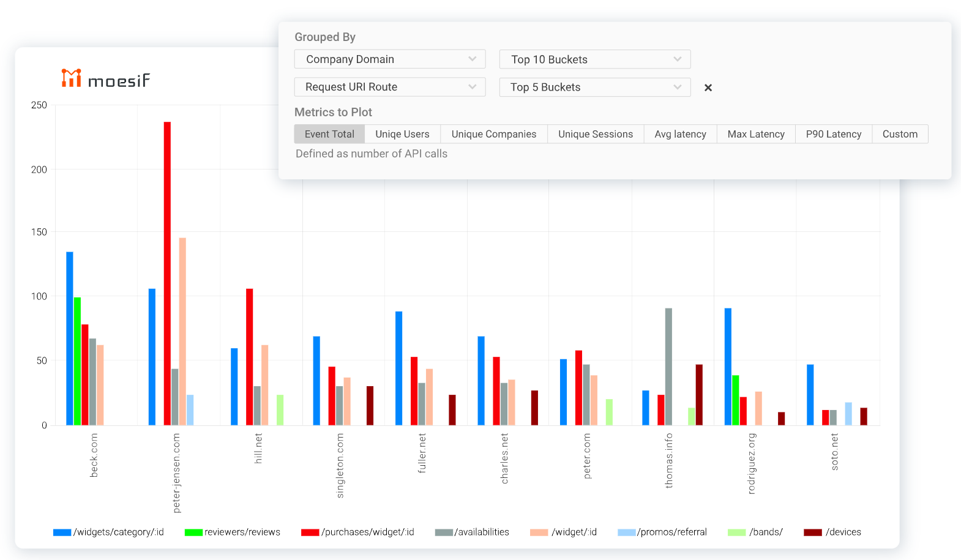Image resolution: width=961 pixels, height=560 pixels.
Task: Click the green beck.com bar
Action: coord(78,361)
